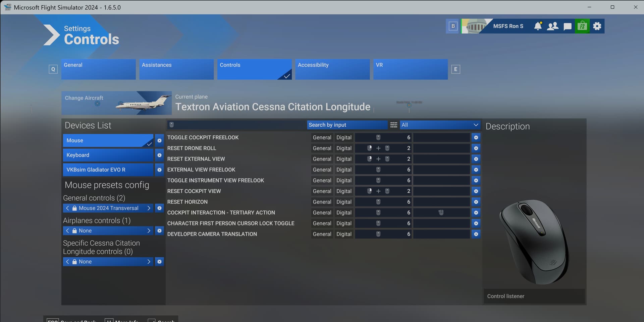The width and height of the screenshot is (644, 322).
Task: Click primary binding of RESET EXTERNAL VIEW
Action: [x=383, y=159]
